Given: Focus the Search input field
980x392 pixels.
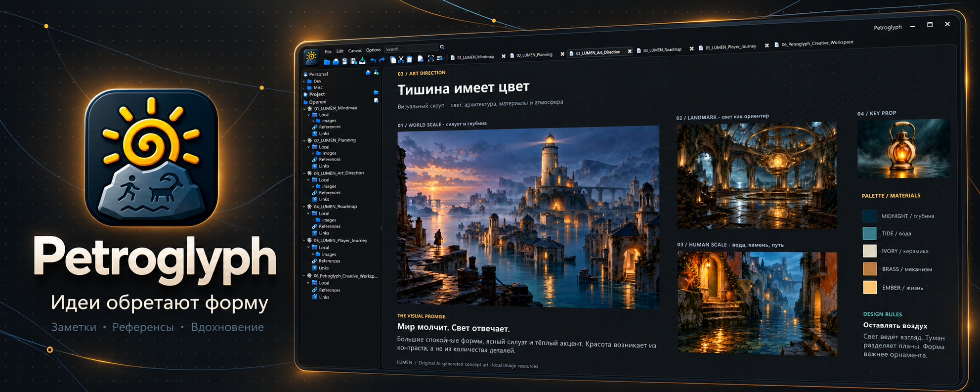Looking at the screenshot, I should click(411, 48).
